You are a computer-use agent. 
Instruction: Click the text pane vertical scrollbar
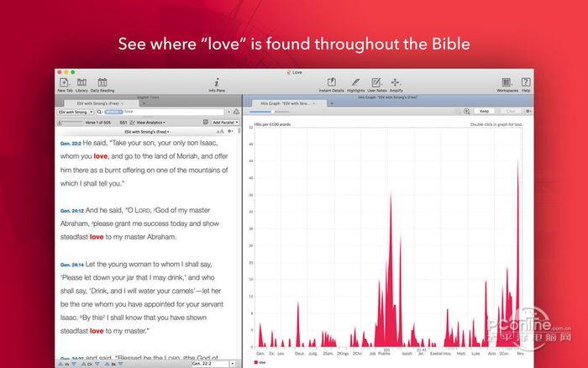click(239, 130)
